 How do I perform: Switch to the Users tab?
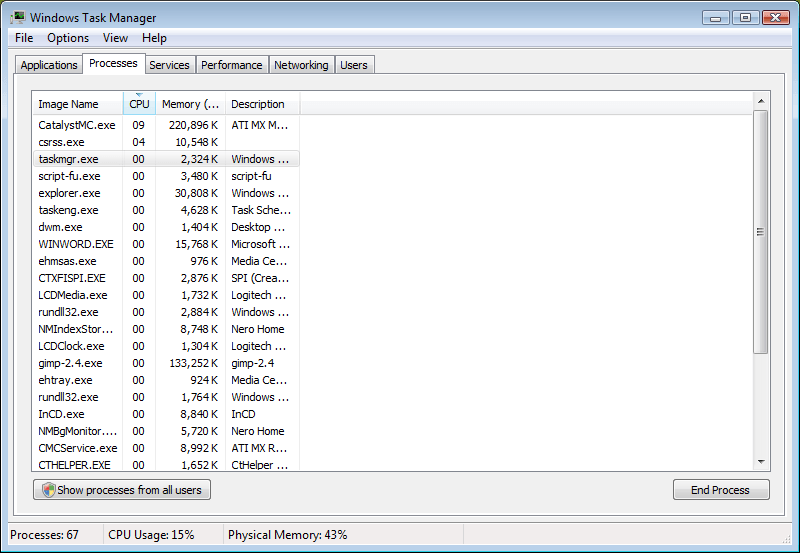click(354, 65)
